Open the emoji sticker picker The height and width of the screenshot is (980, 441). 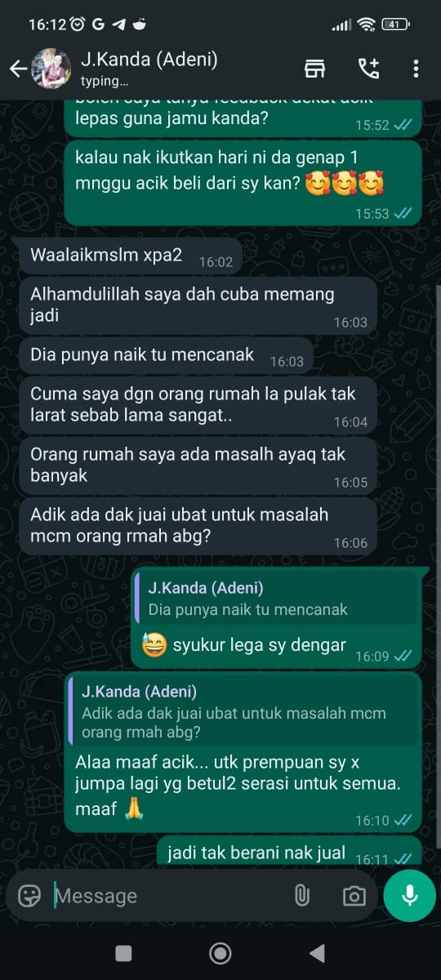point(29,896)
